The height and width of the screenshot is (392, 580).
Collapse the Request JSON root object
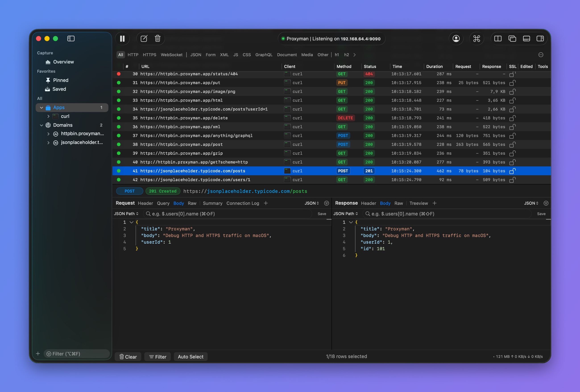point(132,222)
